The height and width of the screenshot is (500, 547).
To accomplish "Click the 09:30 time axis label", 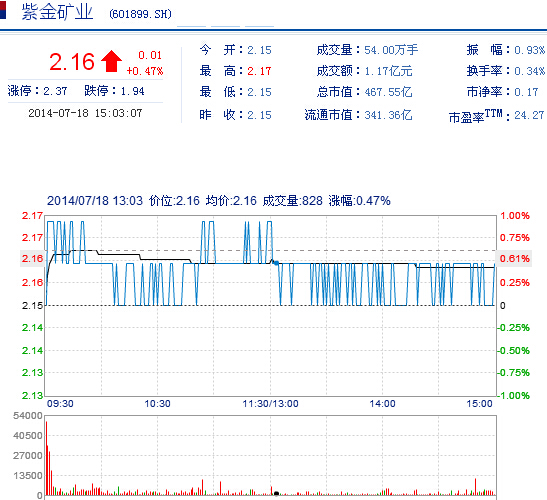I will click(60, 404).
